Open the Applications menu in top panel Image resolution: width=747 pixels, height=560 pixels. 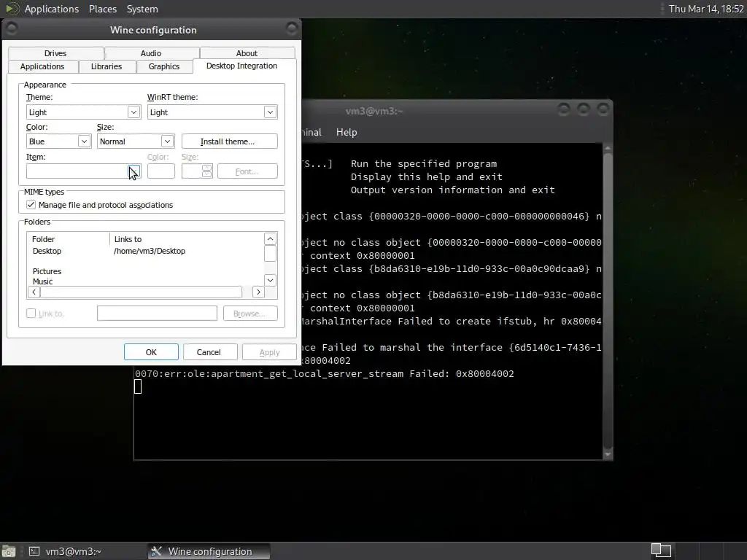(x=52, y=9)
